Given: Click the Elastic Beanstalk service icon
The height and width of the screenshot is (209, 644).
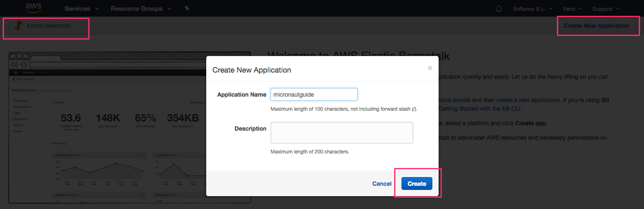Looking at the screenshot, I should [18, 26].
